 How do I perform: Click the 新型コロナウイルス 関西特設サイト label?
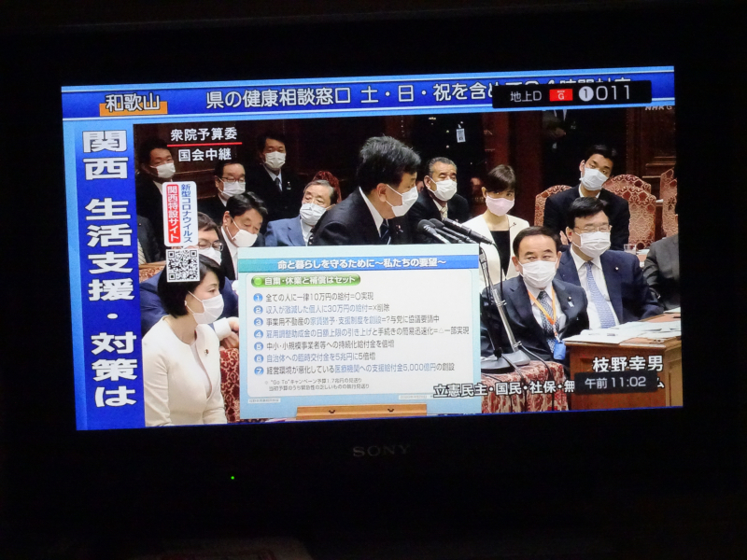[x=180, y=215]
